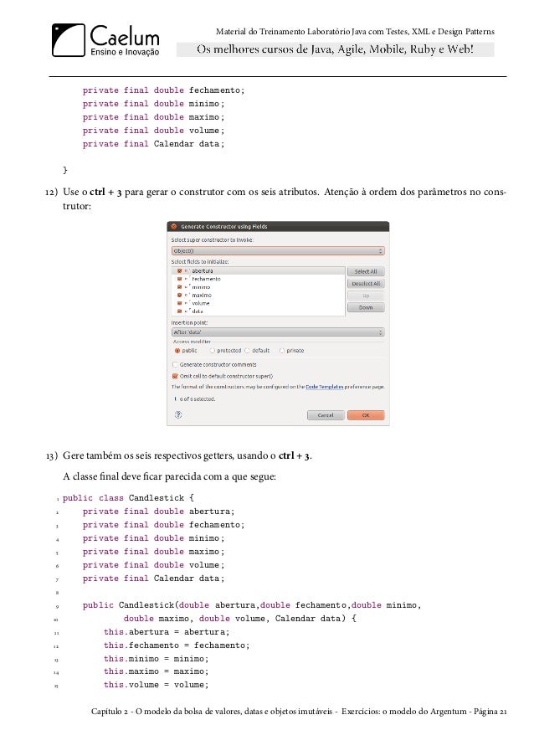Uncheck the data field checkbox

pos(179,311)
